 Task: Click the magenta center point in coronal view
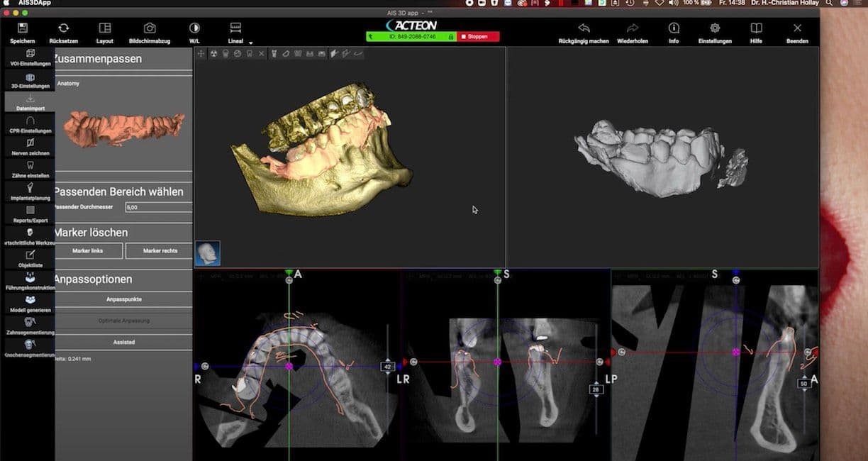[497, 362]
